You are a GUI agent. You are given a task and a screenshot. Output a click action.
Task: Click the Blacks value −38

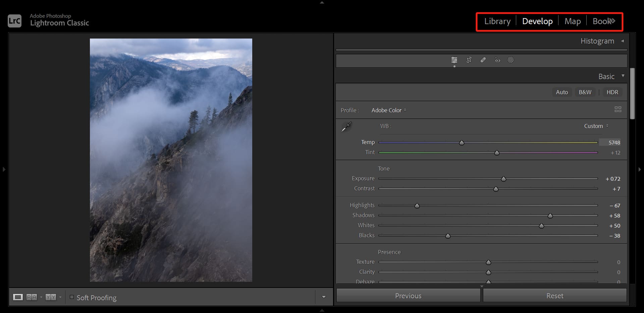pos(614,236)
